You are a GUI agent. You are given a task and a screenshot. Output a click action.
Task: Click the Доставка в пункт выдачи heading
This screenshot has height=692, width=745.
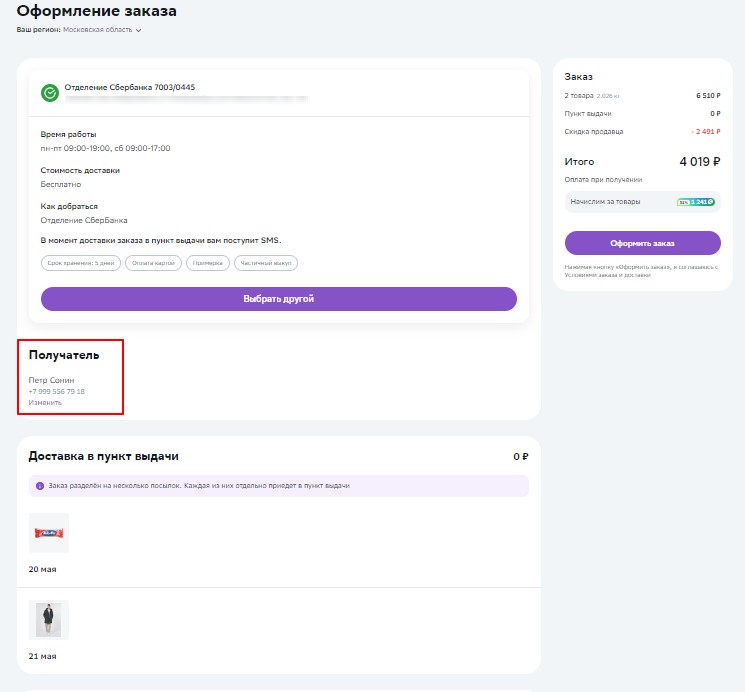point(104,456)
